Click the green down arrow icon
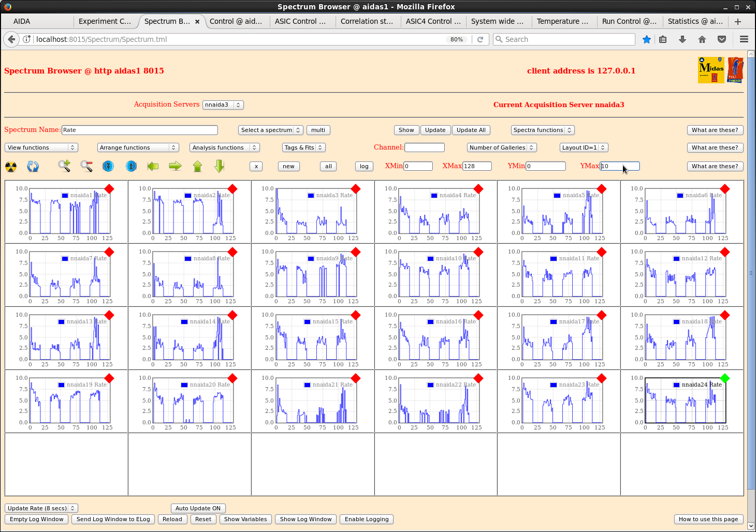This screenshot has height=532, width=756. click(220, 166)
